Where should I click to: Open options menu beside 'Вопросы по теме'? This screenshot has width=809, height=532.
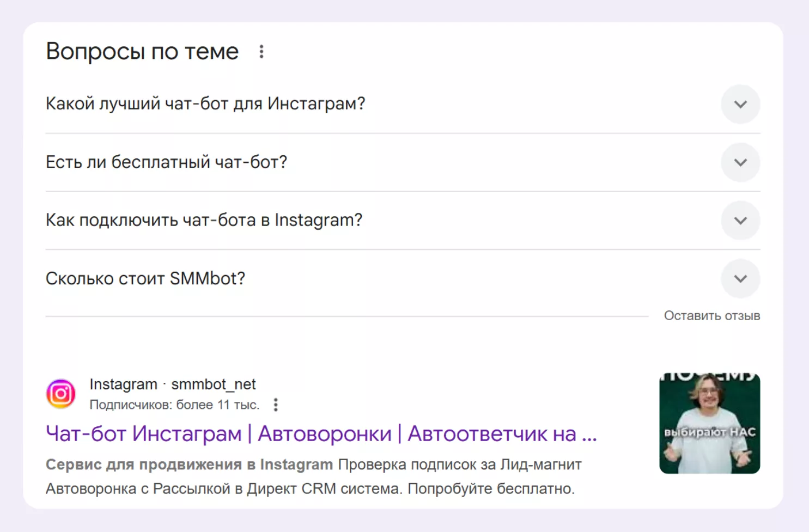261,52
